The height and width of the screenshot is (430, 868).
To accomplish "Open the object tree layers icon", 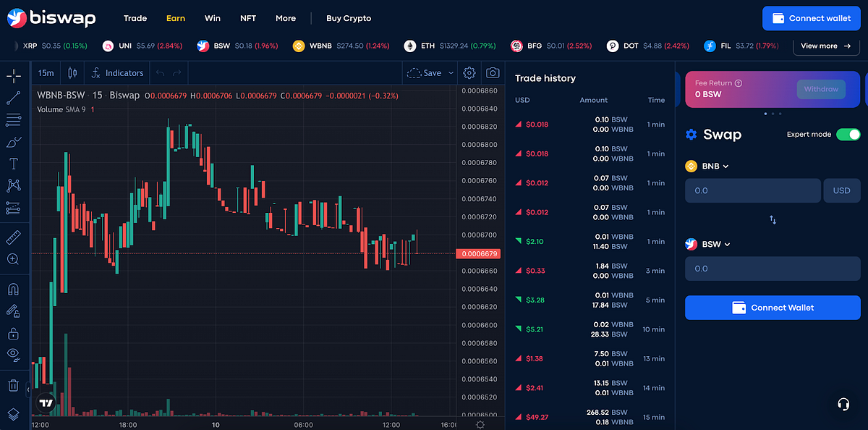I will click(13, 414).
